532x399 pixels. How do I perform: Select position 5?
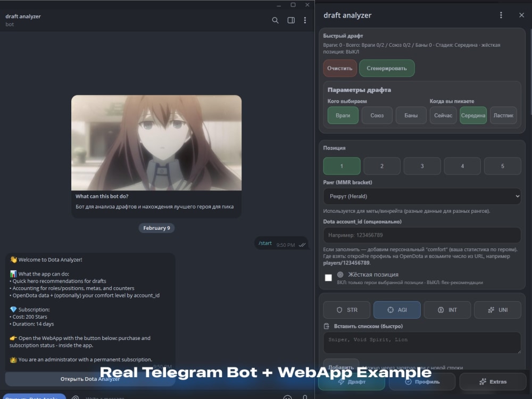(503, 166)
